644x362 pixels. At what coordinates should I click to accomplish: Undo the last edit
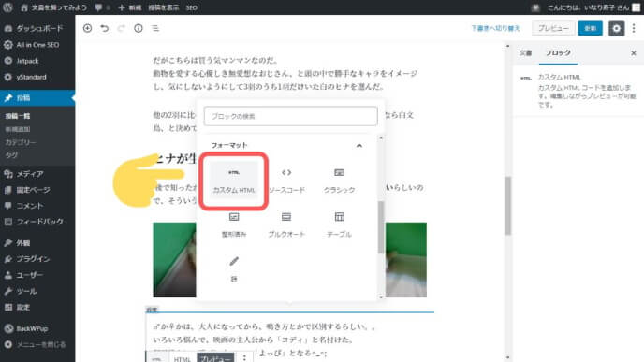point(104,28)
